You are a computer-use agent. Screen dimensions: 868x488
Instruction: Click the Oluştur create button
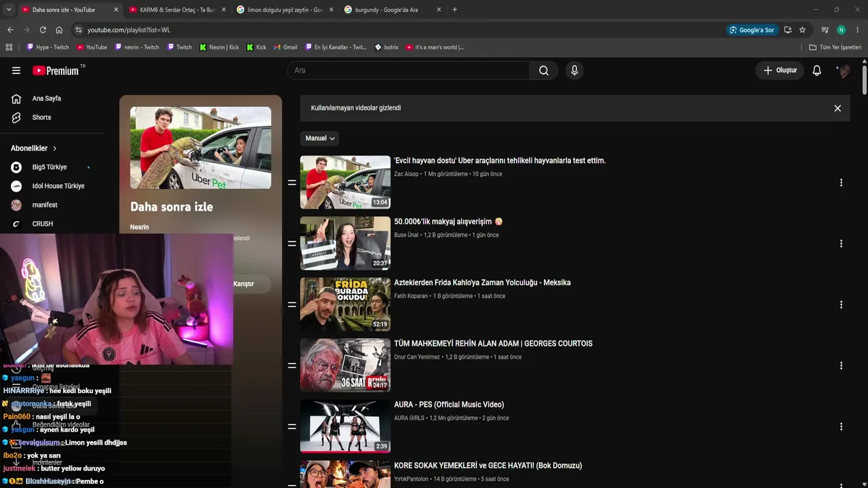click(x=780, y=70)
